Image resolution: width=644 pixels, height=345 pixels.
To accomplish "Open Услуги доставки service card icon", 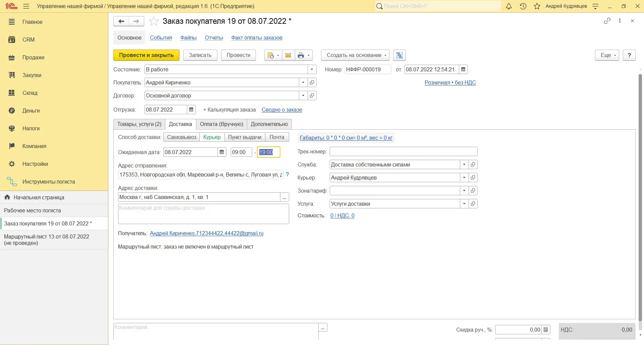I will coord(473,204).
